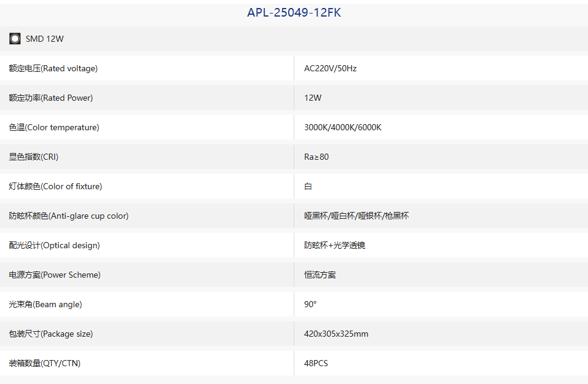Click the AC220V/50Hz value
588x384 pixels.
[x=331, y=68]
